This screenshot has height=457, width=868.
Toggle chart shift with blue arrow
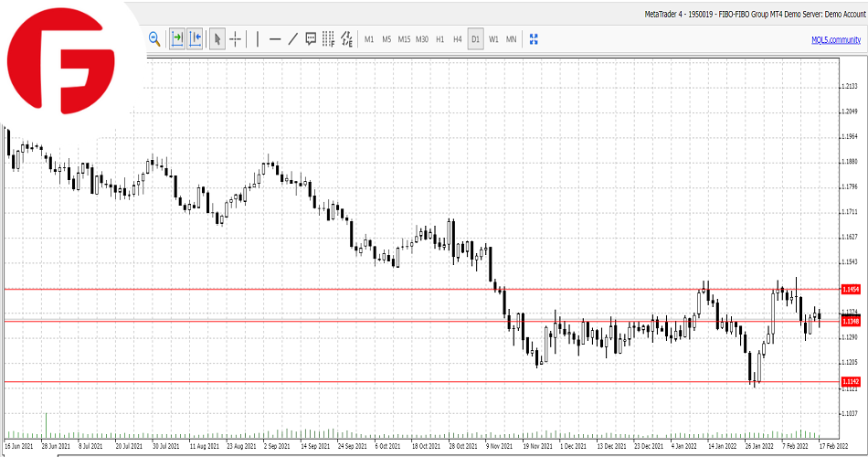pyautogui.click(x=195, y=38)
